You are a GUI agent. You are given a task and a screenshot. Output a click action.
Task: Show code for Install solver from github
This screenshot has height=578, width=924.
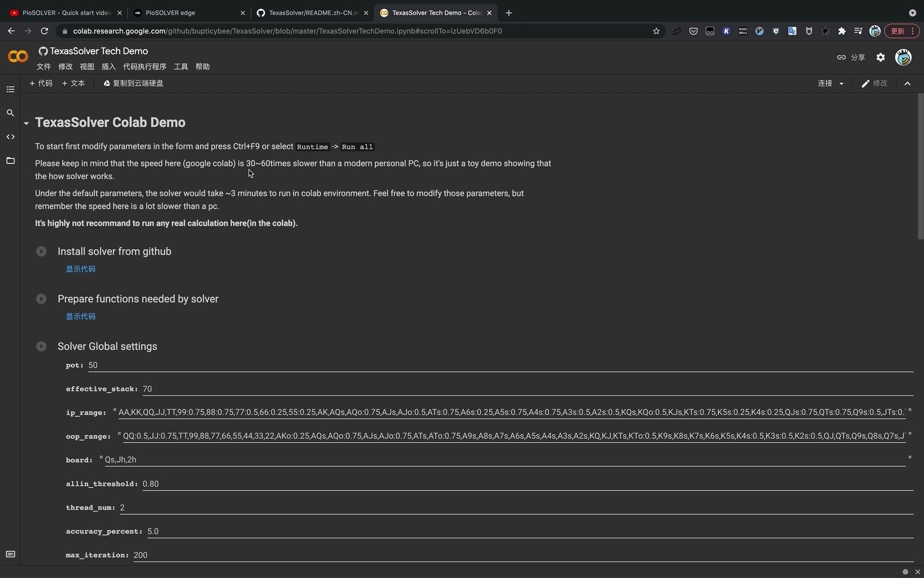click(80, 269)
